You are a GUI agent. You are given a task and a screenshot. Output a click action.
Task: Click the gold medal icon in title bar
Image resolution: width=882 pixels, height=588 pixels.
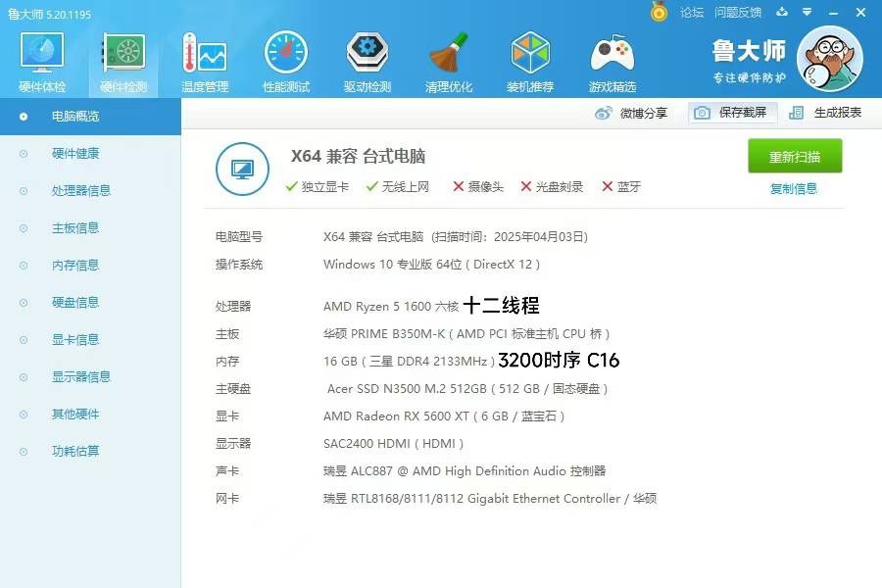point(659,12)
